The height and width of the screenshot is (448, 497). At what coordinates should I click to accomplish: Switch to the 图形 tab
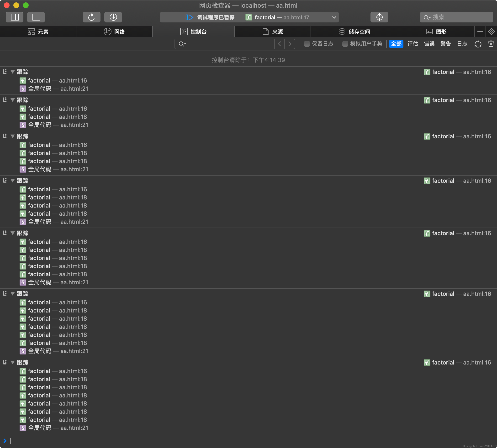pos(436,31)
